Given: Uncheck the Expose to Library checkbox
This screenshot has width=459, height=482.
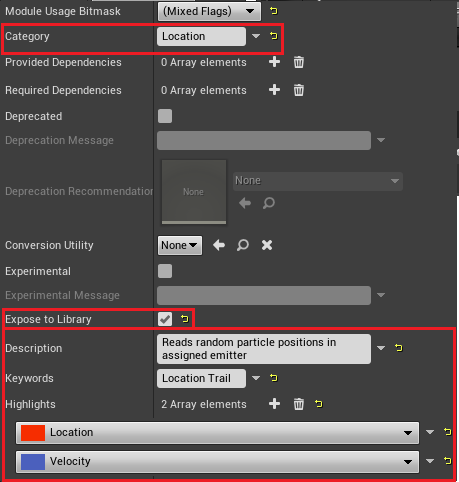Looking at the screenshot, I should [165, 319].
